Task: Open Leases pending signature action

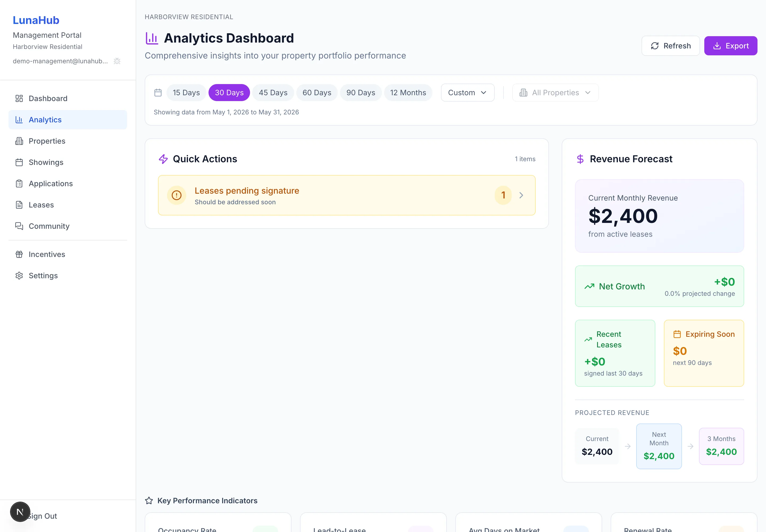Action: [347, 195]
